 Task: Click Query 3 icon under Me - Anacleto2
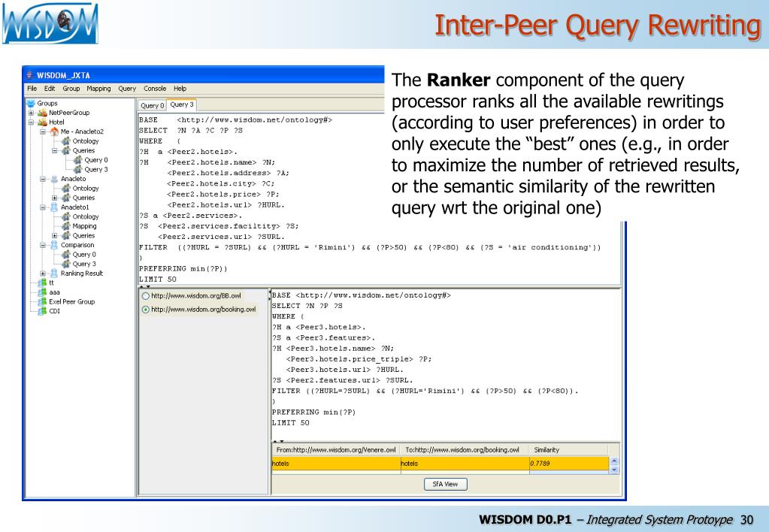tap(78, 169)
